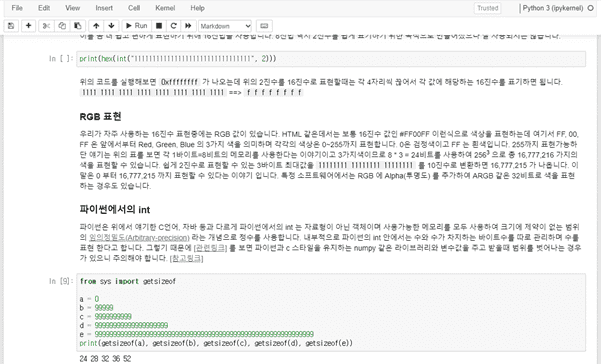This screenshot has width=601, height=364.
Task: Open the Kernel menu
Action: click(165, 8)
